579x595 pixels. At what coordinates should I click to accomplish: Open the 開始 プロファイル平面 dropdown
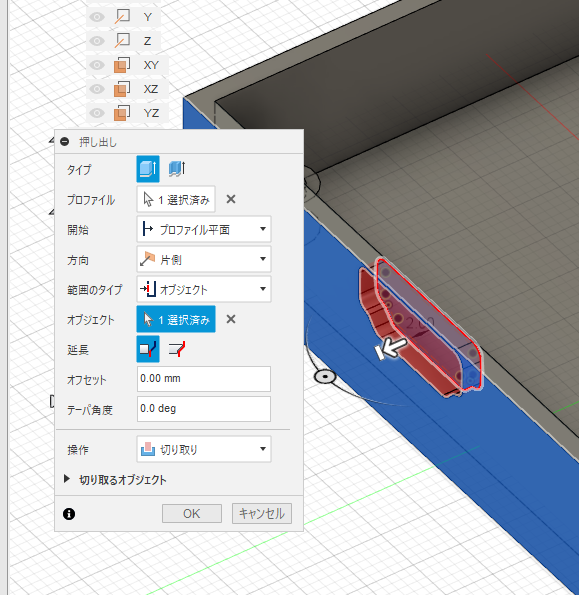[204, 229]
